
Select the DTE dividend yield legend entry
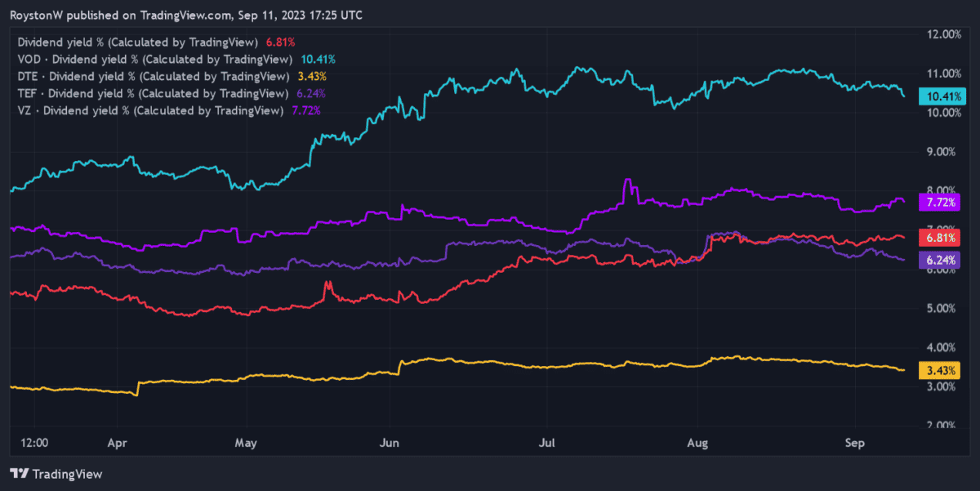[153, 76]
